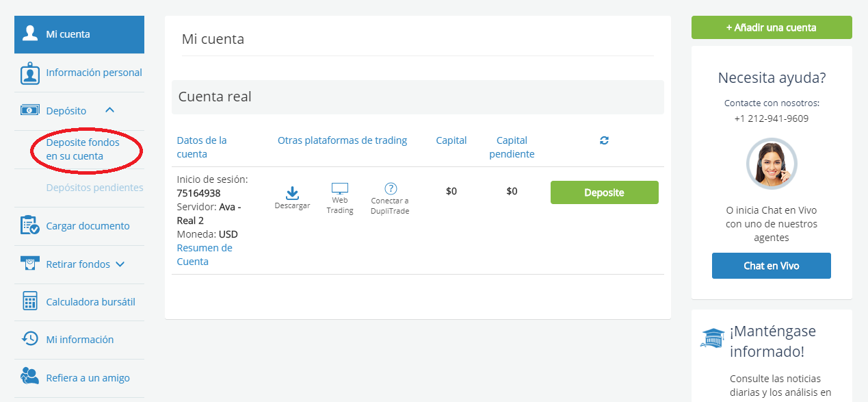Click the Información personal badge icon
This screenshot has height=402, width=868.
click(29, 73)
